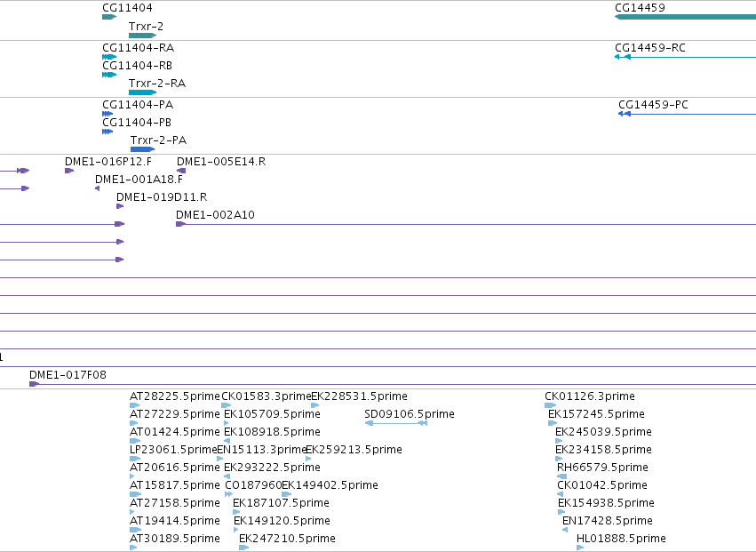
Task: Select the DME1-017F08 feature label
Action: pyautogui.click(x=68, y=375)
